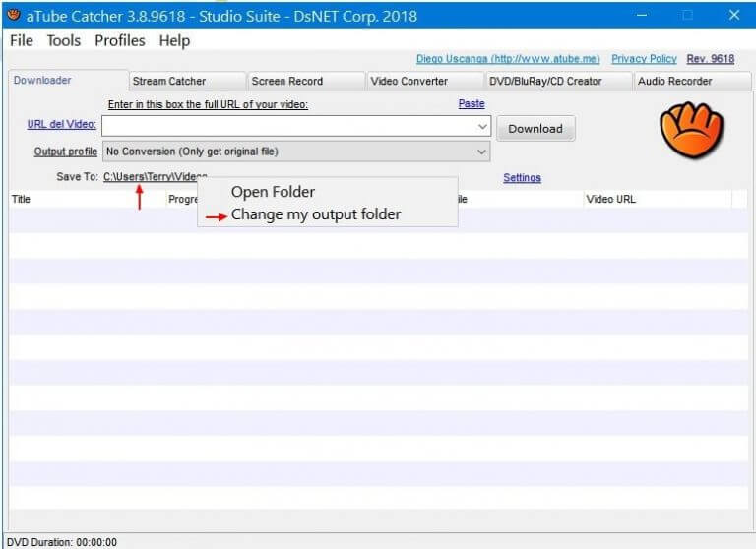Click the Download button

tap(535, 128)
